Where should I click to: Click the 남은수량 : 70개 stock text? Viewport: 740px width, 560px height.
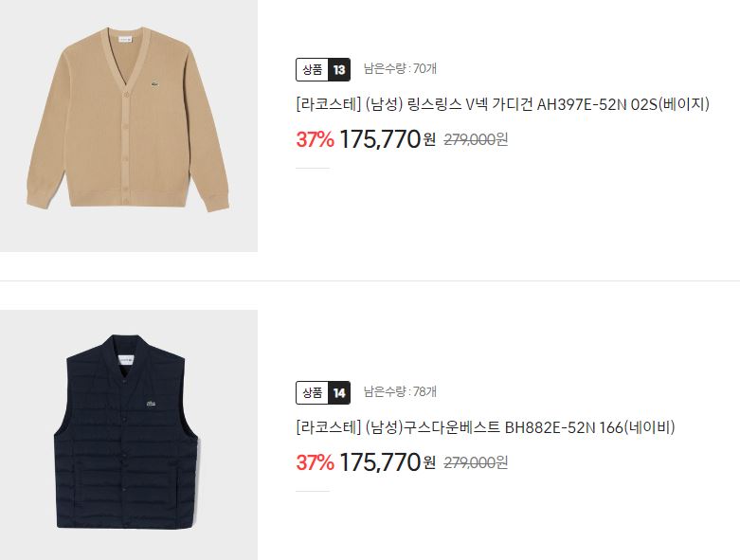400,69
